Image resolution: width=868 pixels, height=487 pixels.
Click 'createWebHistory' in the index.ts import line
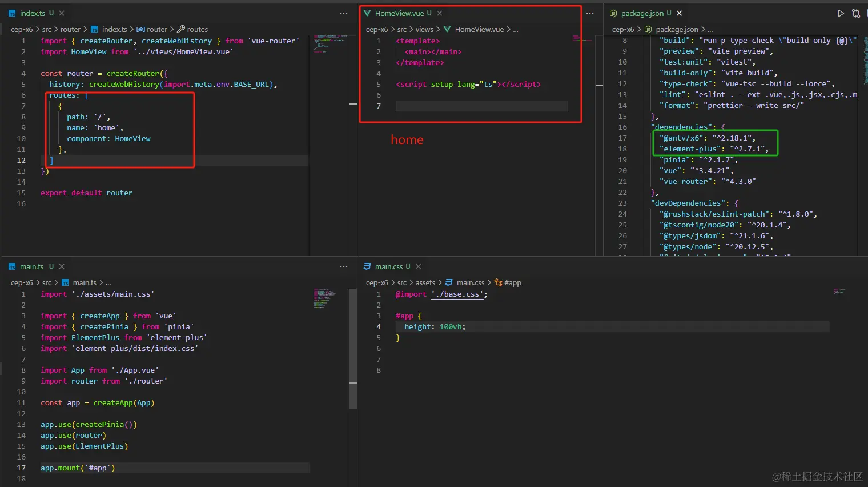pyautogui.click(x=176, y=41)
